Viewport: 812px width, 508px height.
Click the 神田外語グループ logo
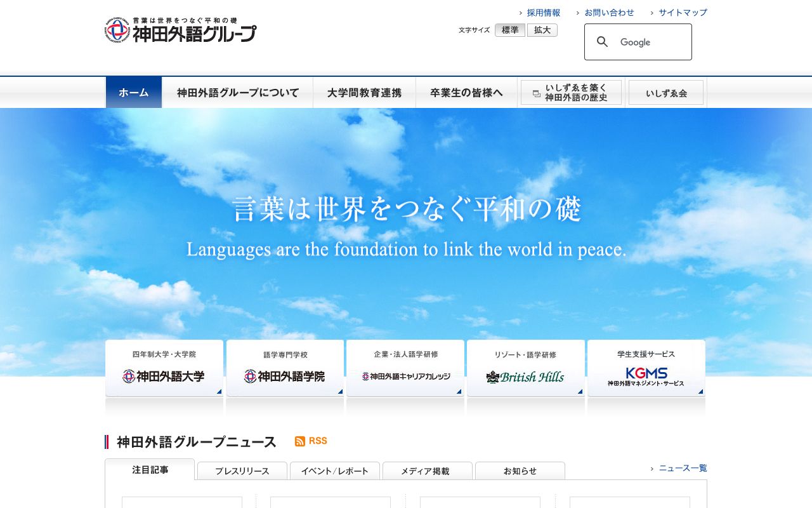coord(181,30)
